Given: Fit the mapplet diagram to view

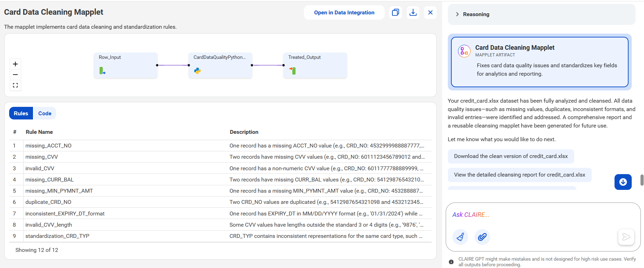Looking at the screenshot, I should tap(15, 85).
